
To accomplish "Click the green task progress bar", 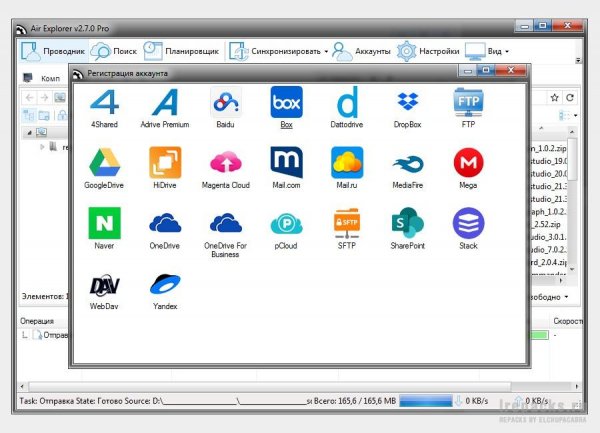I will coord(540,335).
